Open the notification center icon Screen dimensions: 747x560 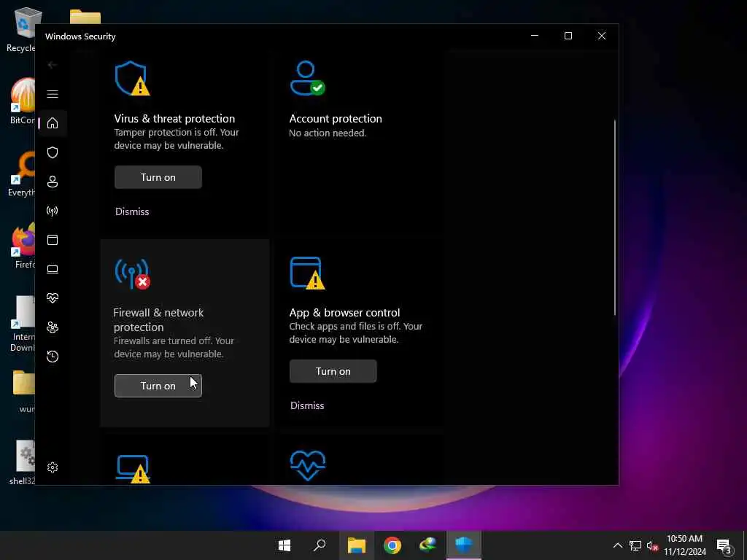724,545
